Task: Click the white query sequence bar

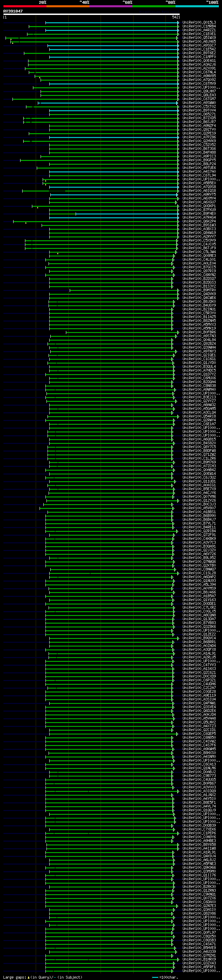Action: click(x=92, y=14)
